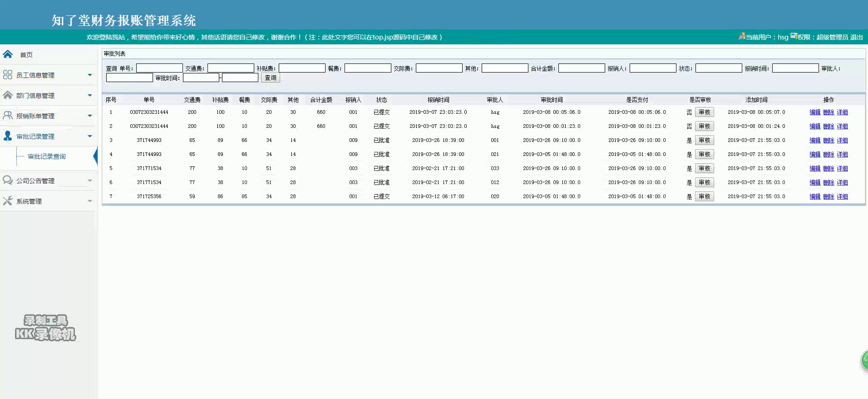Click 编辑 link in row 7
This screenshot has height=399, width=868.
(815, 196)
